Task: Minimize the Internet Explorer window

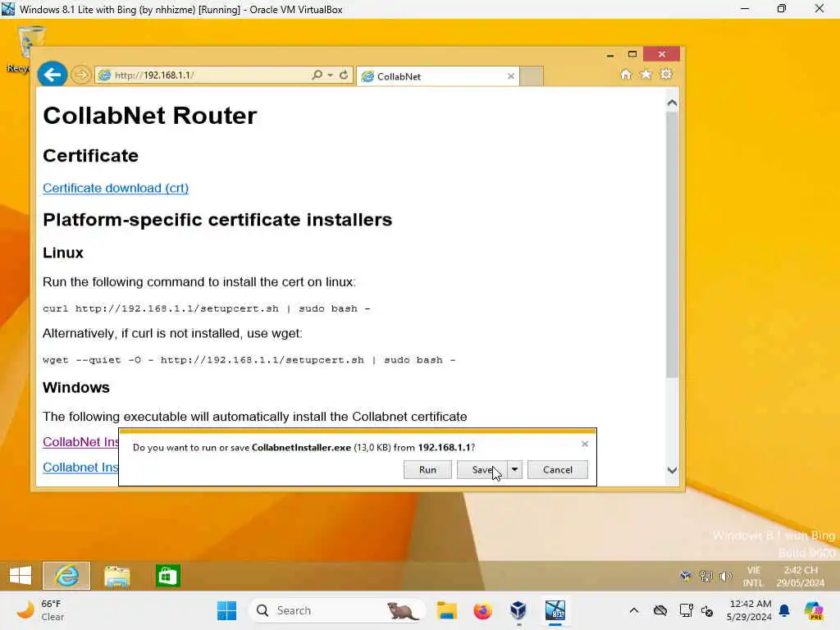Action: coord(610,55)
